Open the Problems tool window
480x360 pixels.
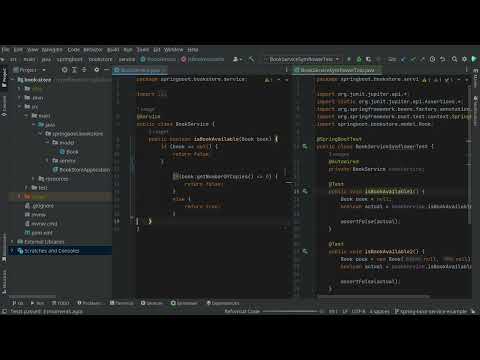coord(89,303)
